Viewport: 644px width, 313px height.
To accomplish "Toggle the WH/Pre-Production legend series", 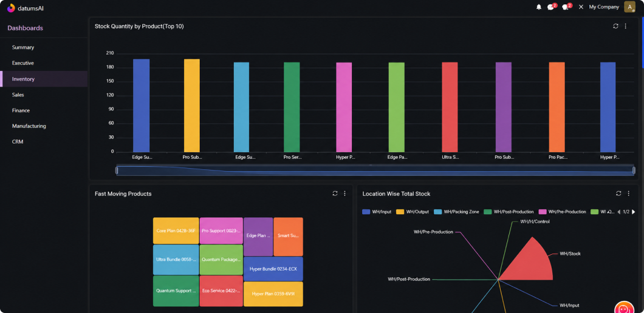I will 562,212.
